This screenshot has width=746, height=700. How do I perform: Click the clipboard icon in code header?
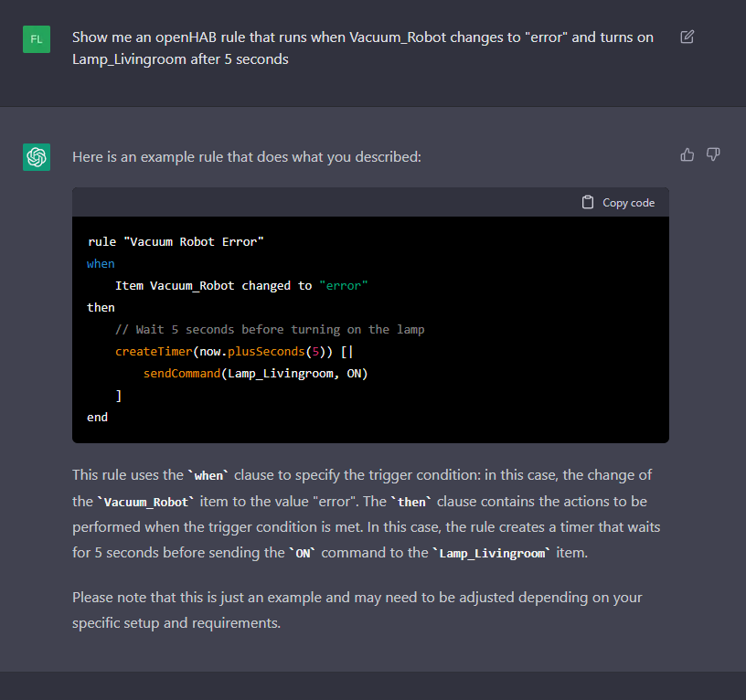click(x=588, y=202)
